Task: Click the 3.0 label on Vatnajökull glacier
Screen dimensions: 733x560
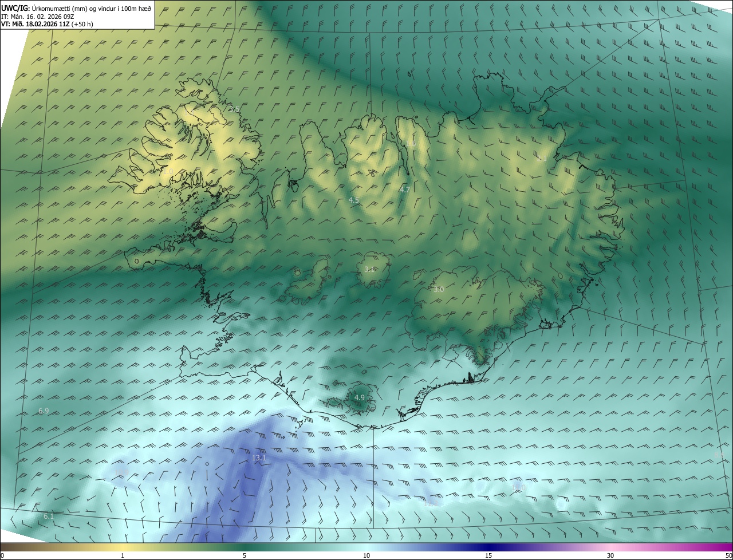Action: [x=438, y=290]
